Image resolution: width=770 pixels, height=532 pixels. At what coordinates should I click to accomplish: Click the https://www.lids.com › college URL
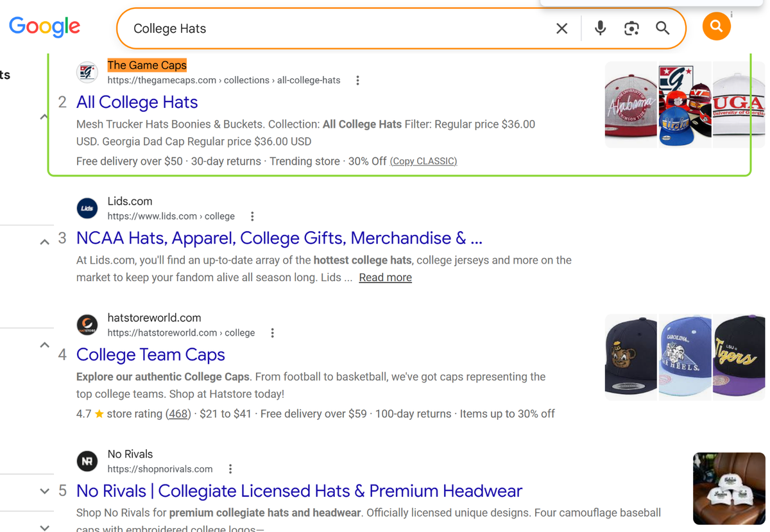click(171, 216)
